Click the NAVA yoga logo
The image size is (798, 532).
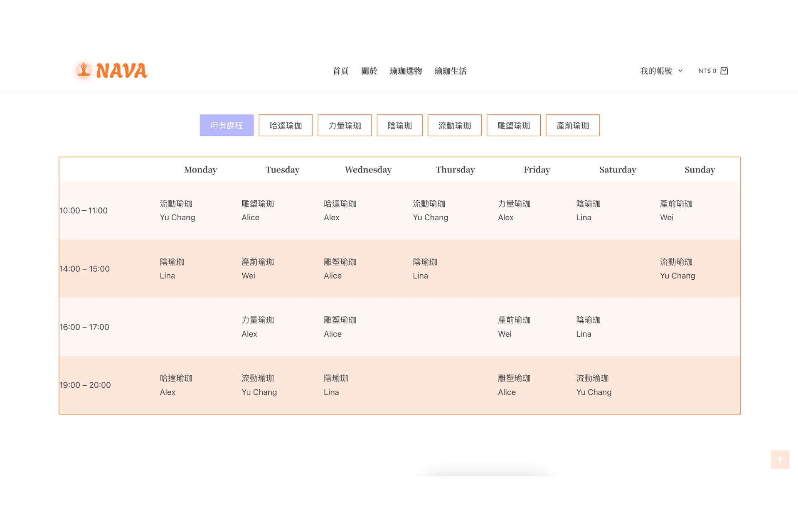click(110, 71)
